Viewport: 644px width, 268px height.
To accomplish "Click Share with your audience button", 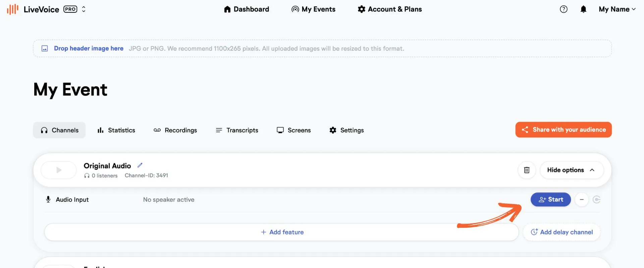I will tap(563, 130).
